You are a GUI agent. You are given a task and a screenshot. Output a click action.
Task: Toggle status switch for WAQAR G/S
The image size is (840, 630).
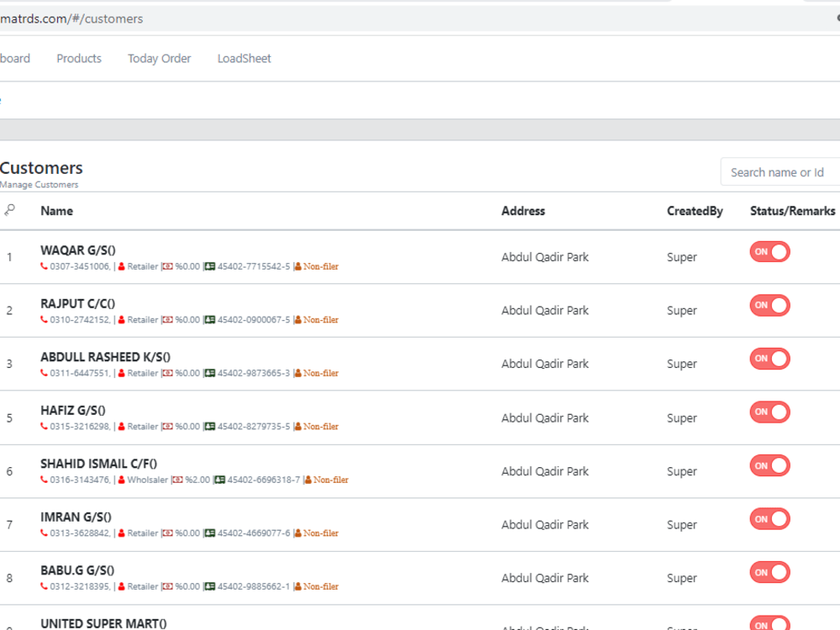[769, 252]
